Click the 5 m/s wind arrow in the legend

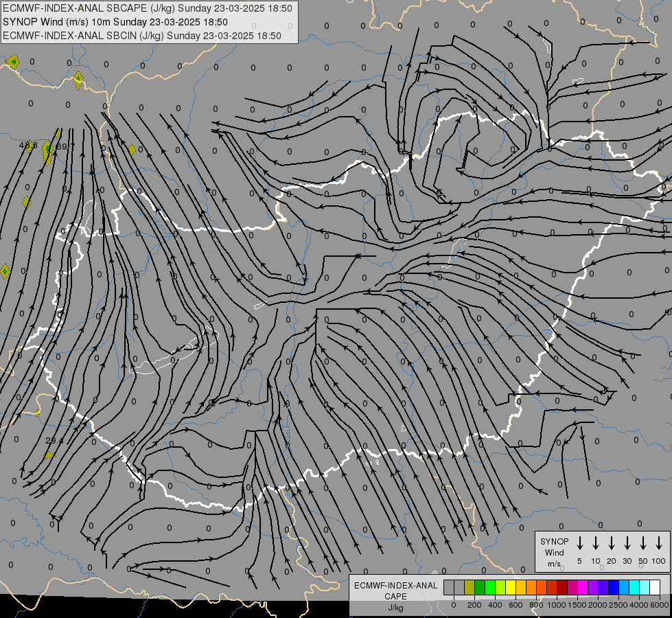pos(579,543)
